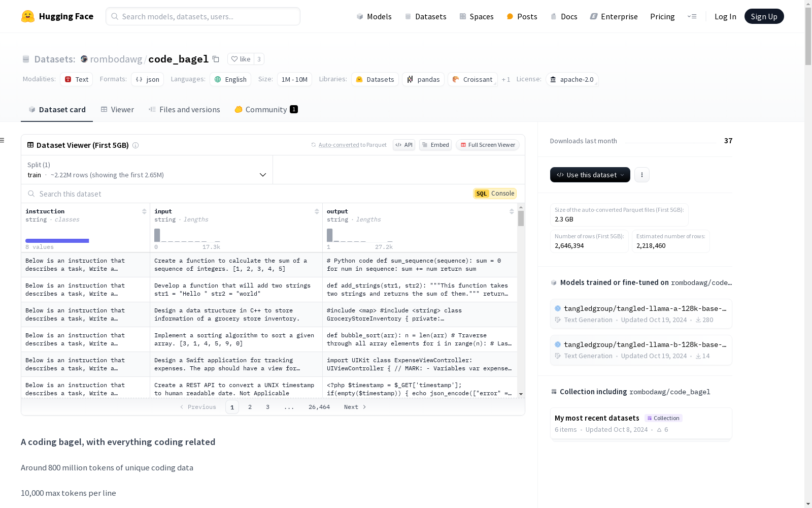Open the more options three-dot menu
The image size is (812, 508).
click(x=642, y=175)
